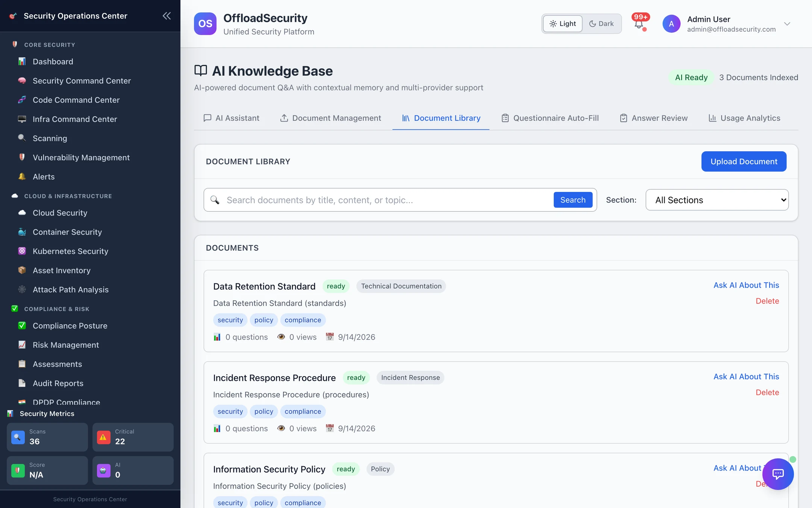This screenshot has width=812, height=508.
Task: Click the Incident Response category badge
Action: (x=410, y=377)
